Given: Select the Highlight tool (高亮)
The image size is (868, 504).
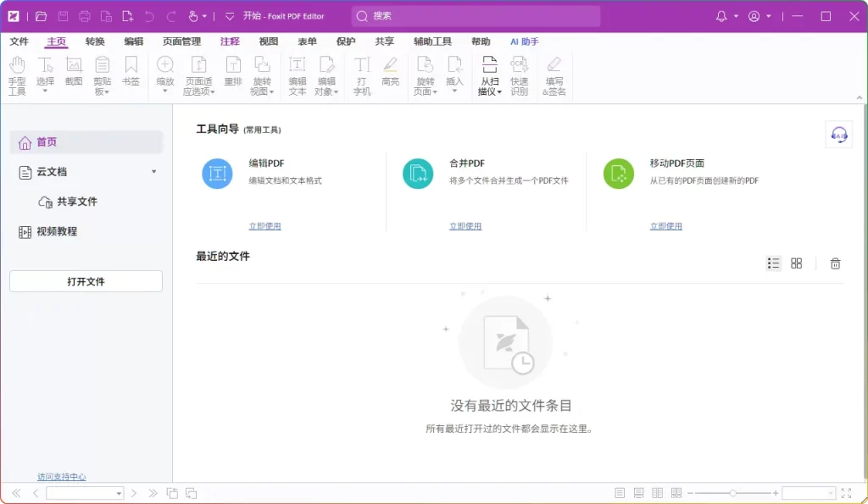Looking at the screenshot, I should [390, 71].
